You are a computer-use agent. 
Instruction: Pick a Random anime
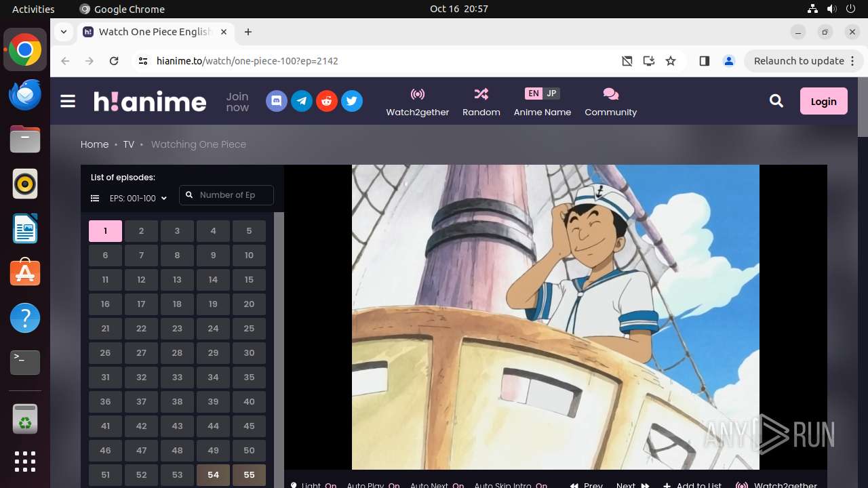(x=481, y=102)
